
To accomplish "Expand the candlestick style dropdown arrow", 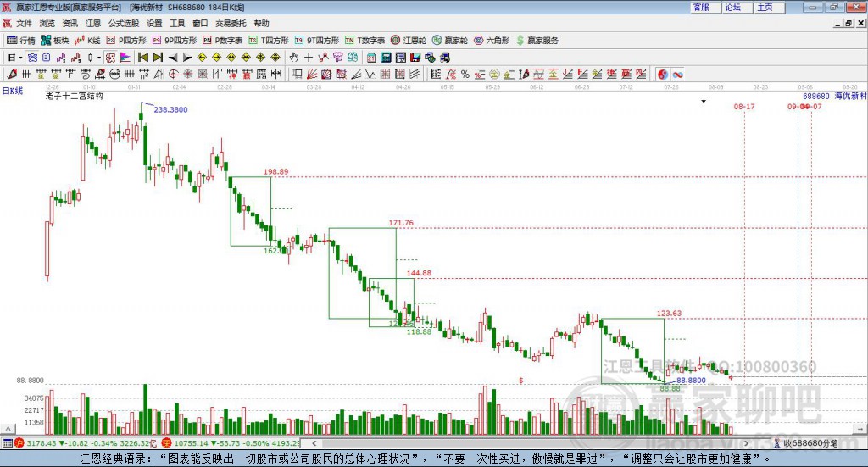I will pyautogui.click(x=99, y=58).
